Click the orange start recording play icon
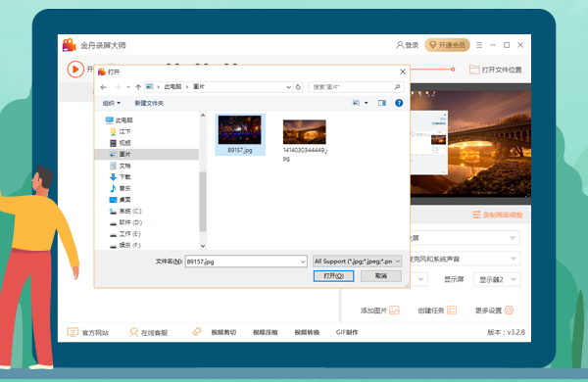The height and width of the screenshot is (382, 588). click(75, 70)
